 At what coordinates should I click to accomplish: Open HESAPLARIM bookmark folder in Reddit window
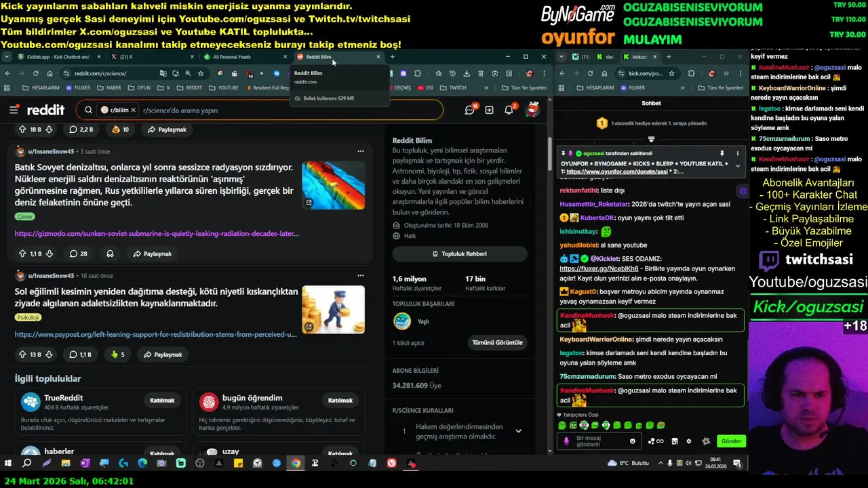[41, 87]
